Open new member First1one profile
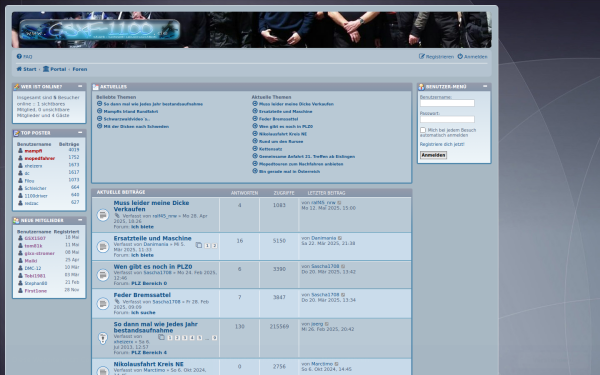 click(36, 291)
